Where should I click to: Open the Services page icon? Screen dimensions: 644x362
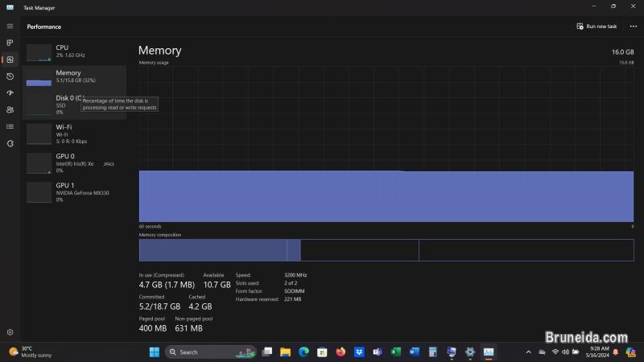pos(10,143)
